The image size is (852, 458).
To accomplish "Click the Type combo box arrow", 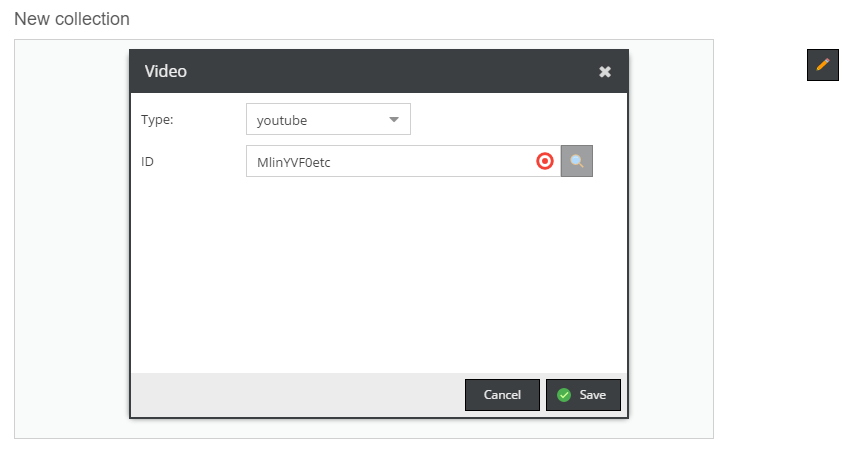I will click(394, 120).
